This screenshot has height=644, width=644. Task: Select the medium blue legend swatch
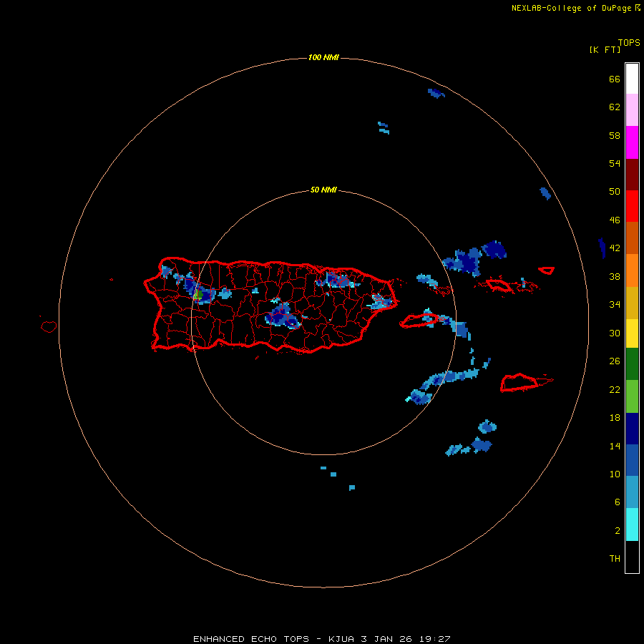tap(632, 460)
